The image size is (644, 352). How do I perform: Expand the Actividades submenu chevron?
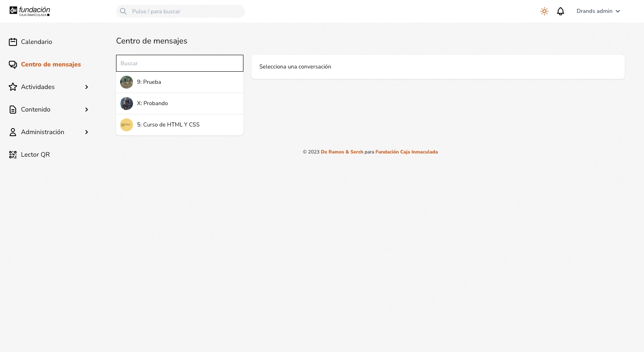tap(86, 87)
